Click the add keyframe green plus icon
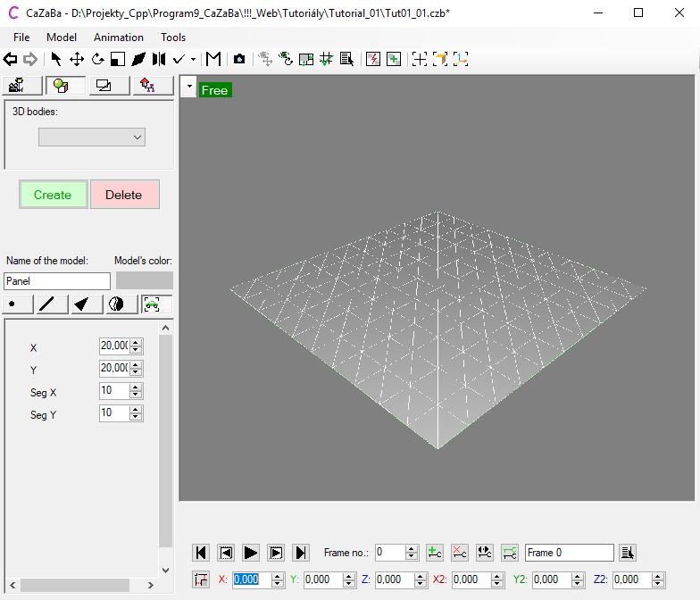The image size is (700, 600). click(x=434, y=553)
